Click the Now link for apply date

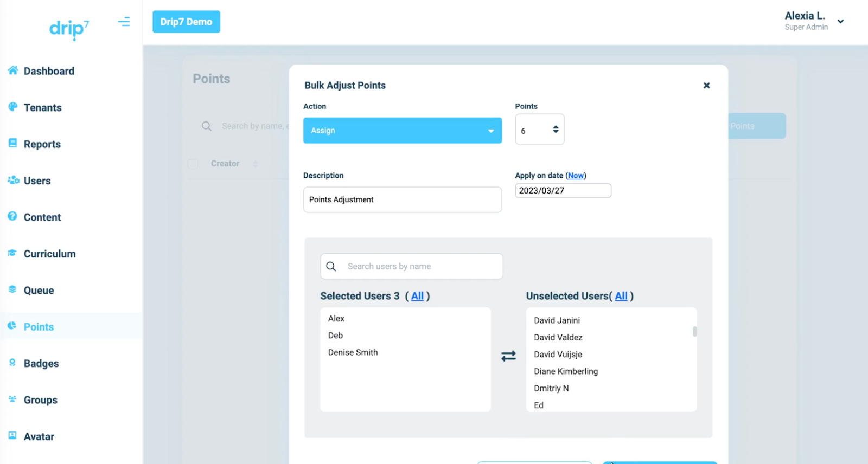tap(576, 176)
